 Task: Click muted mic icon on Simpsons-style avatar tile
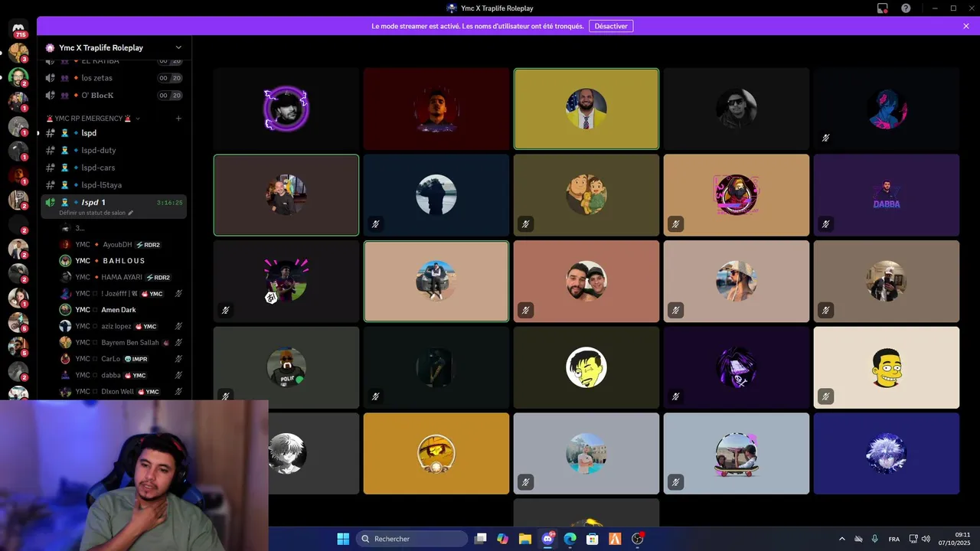825,396
